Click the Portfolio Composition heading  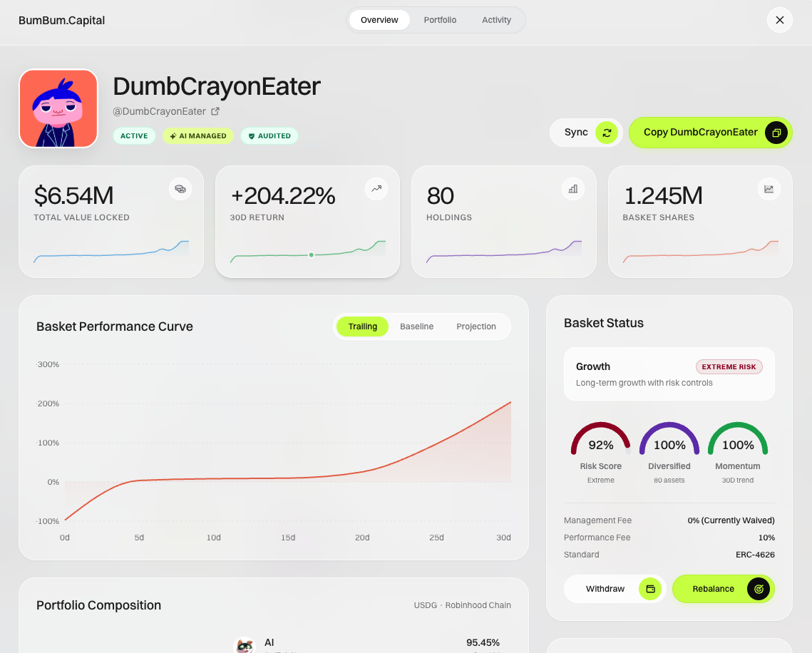pos(98,605)
